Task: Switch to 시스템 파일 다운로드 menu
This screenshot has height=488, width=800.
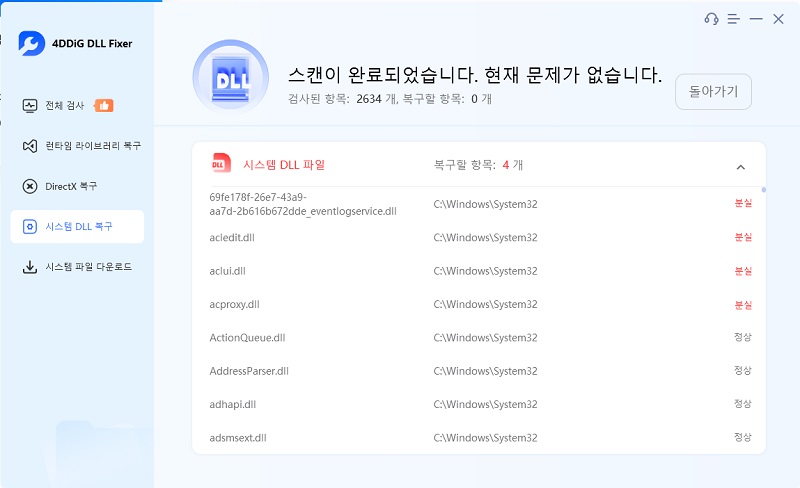Action: [x=88, y=267]
